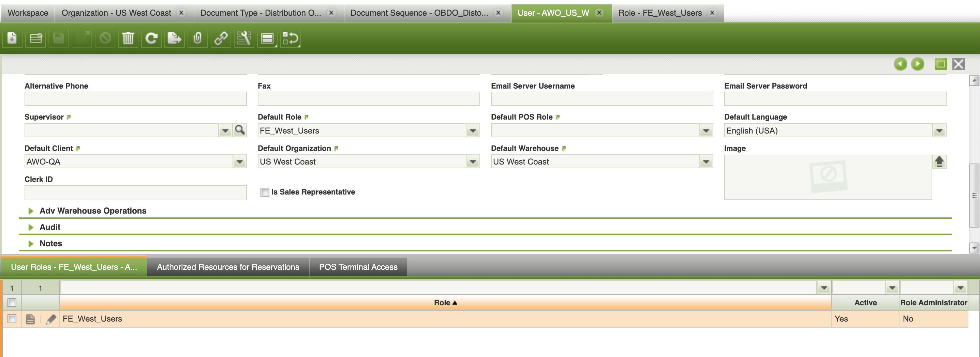
Task: Toggle the Is Sales Representative checkbox
Action: pos(265,192)
